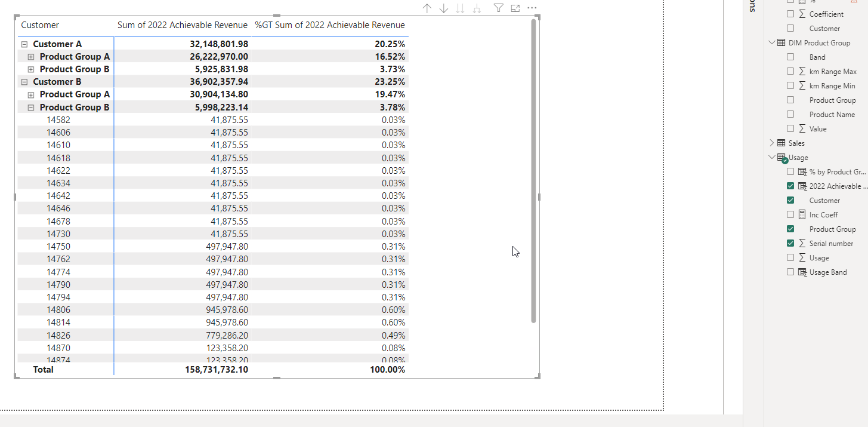
Task: Click value 5,925,831.98
Action: [221, 69]
